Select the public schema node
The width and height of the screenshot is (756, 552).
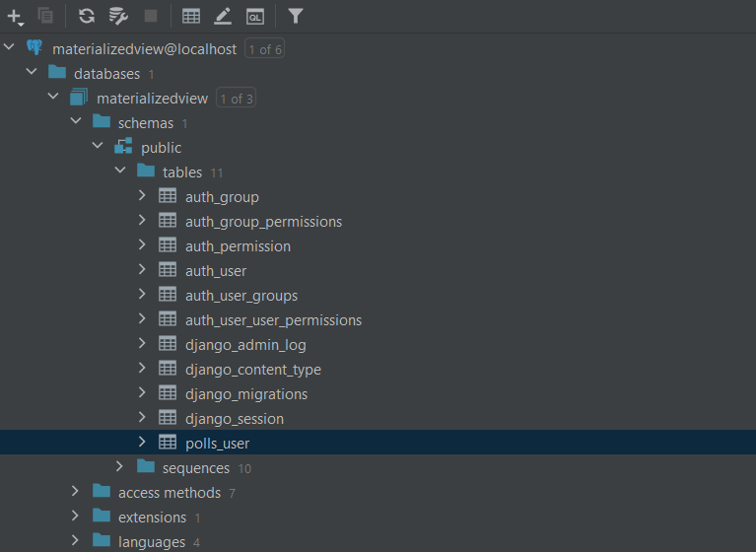click(161, 148)
